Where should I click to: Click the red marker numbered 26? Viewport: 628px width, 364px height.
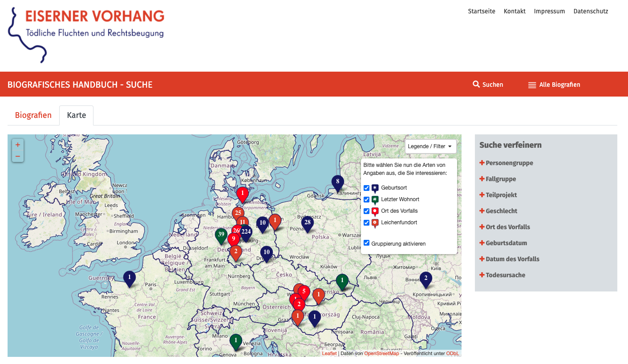tap(235, 231)
